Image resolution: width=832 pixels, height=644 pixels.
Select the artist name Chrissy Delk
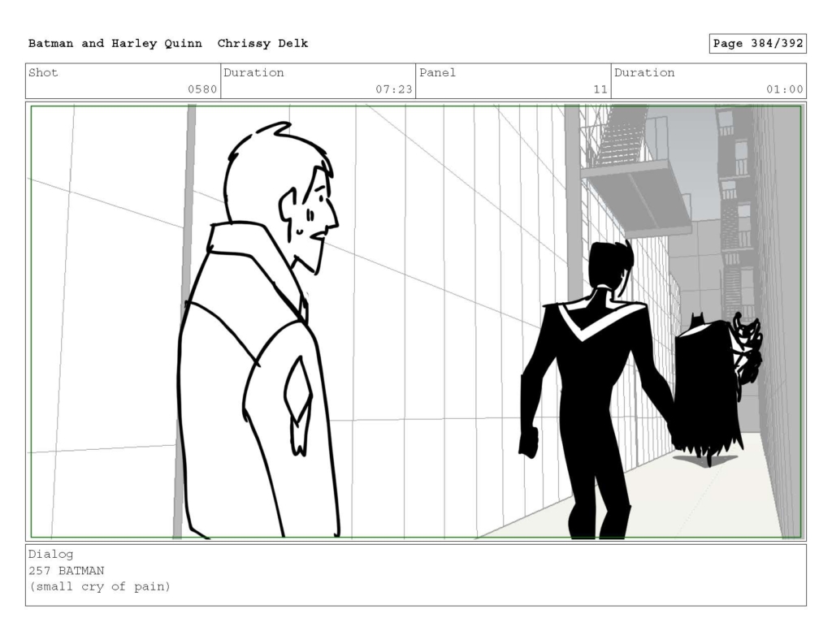262,44
